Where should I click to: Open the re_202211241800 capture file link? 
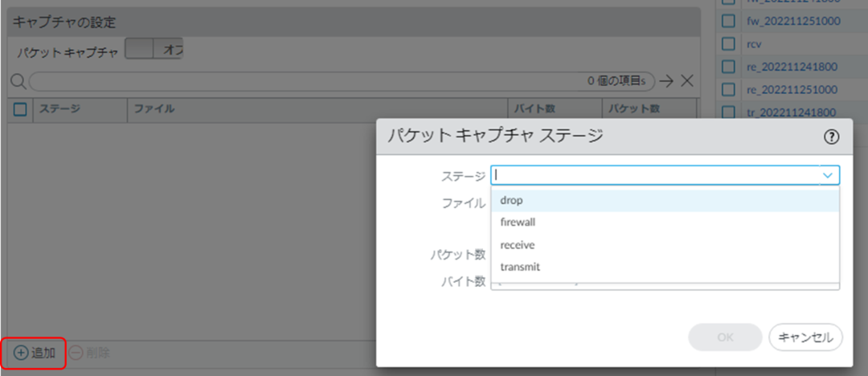click(791, 67)
